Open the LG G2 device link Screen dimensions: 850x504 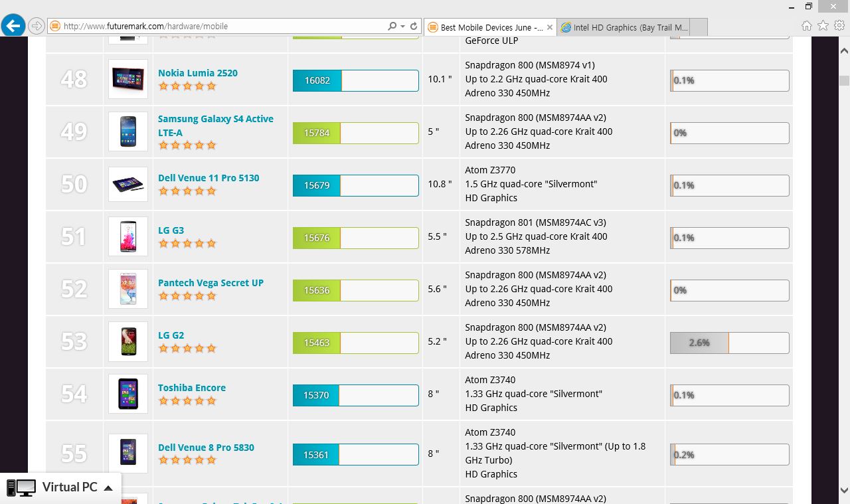[171, 335]
